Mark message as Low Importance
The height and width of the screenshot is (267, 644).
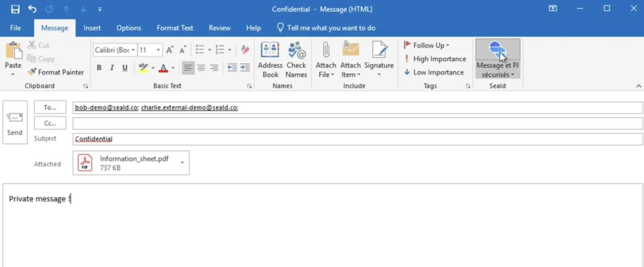pos(434,72)
